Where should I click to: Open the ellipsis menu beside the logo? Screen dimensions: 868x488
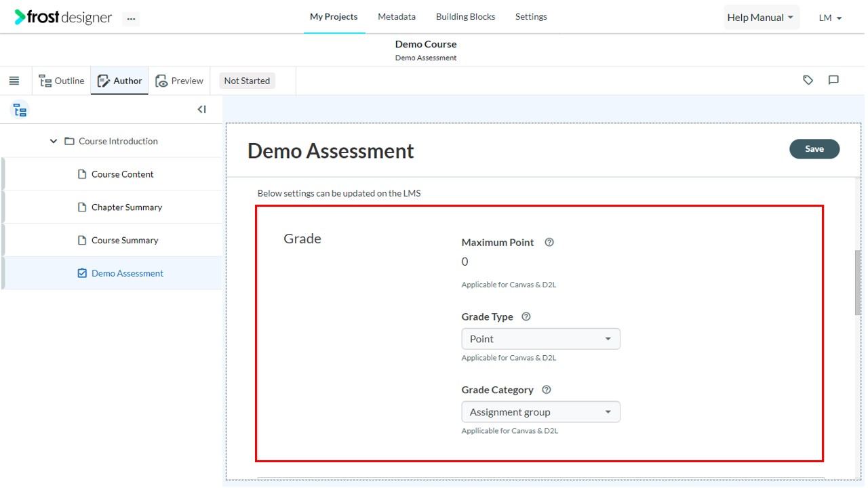tap(131, 19)
